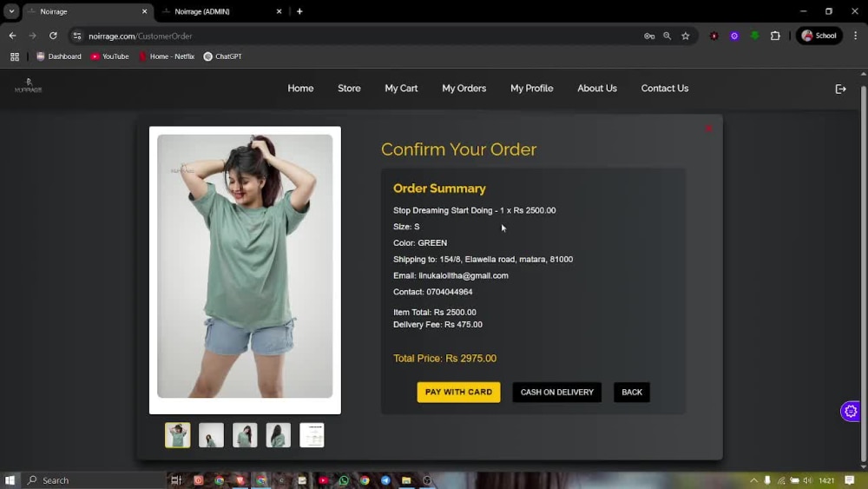Screen dimensions: 868x489
Task: Click the BACK button
Action: (632, 392)
